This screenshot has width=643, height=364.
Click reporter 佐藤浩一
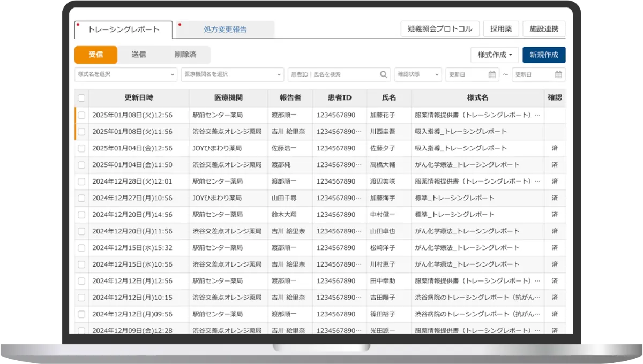pyautogui.click(x=284, y=148)
